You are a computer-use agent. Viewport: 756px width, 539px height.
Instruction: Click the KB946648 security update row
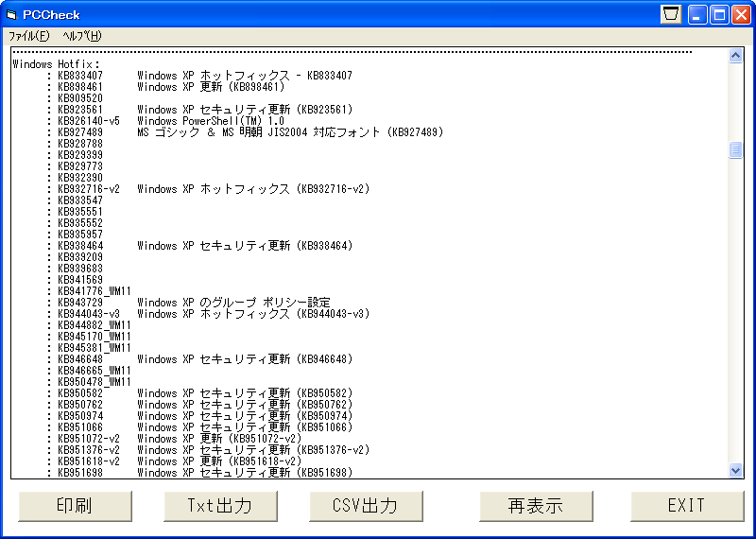pyautogui.click(x=199, y=359)
